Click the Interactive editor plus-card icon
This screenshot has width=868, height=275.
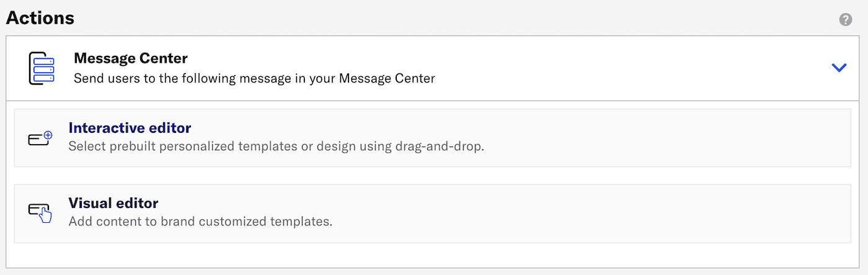coord(40,138)
